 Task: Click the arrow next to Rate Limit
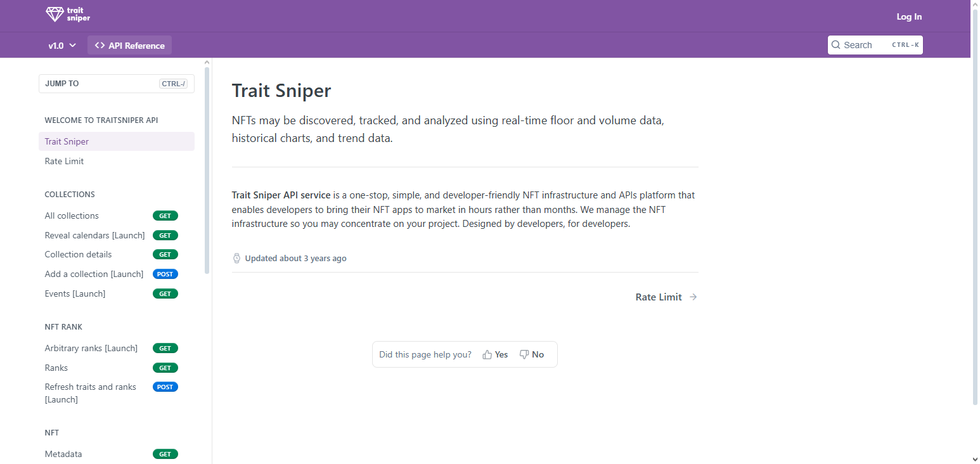pos(693,297)
